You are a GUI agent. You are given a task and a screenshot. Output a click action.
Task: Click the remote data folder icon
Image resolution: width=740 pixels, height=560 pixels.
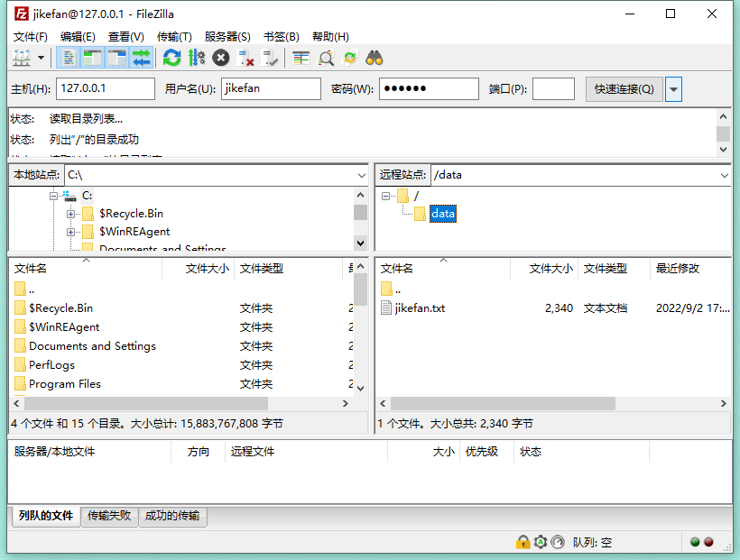coord(420,214)
